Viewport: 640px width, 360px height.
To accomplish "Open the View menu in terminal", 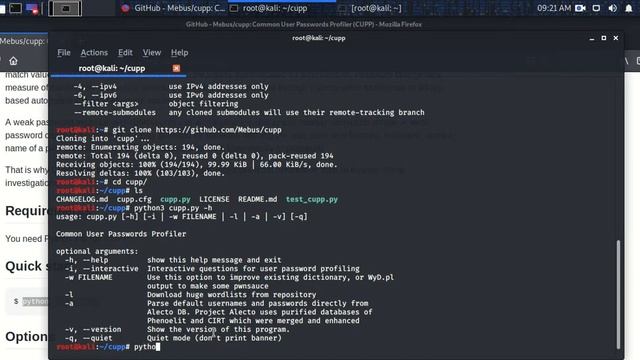I will [x=151, y=52].
